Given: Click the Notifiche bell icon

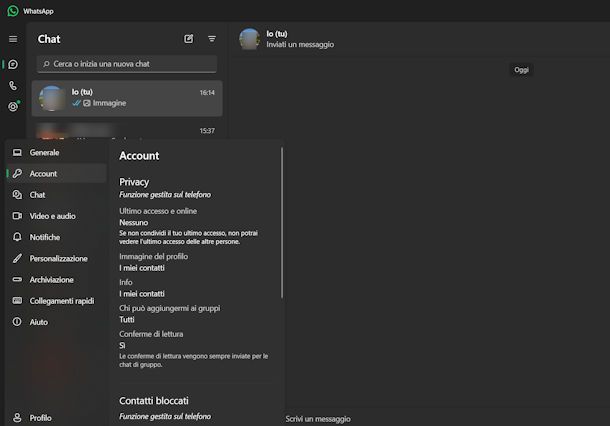Looking at the screenshot, I should pos(17,237).
